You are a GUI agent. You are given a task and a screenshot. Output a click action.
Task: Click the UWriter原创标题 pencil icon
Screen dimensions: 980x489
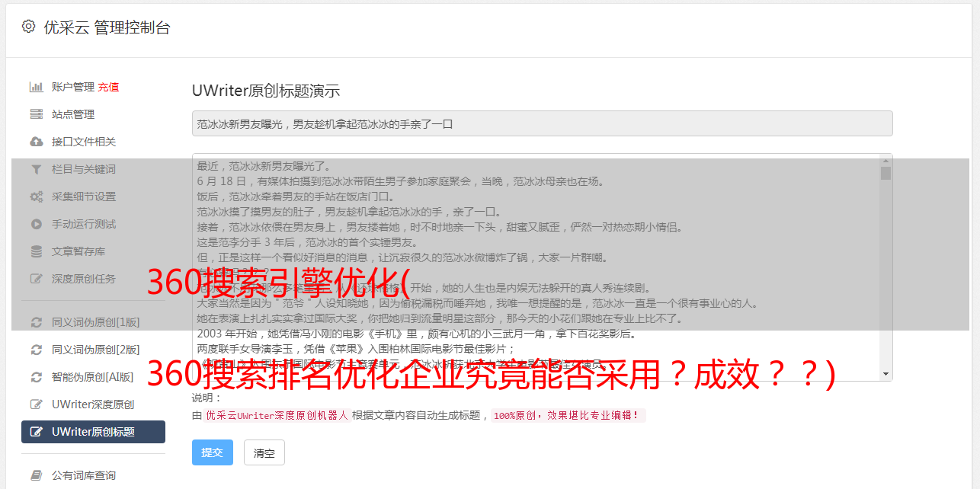[36, 432]
